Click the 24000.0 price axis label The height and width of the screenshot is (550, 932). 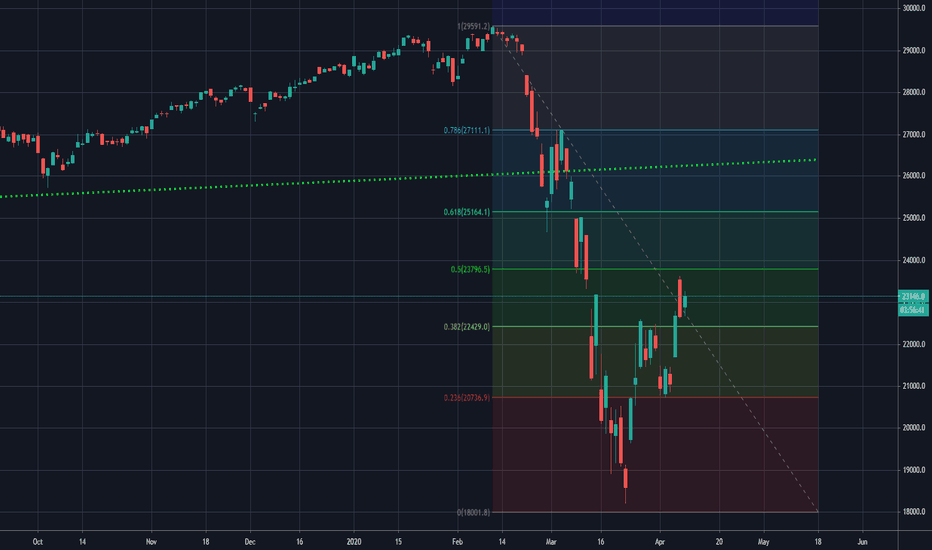tap(914, 260)
